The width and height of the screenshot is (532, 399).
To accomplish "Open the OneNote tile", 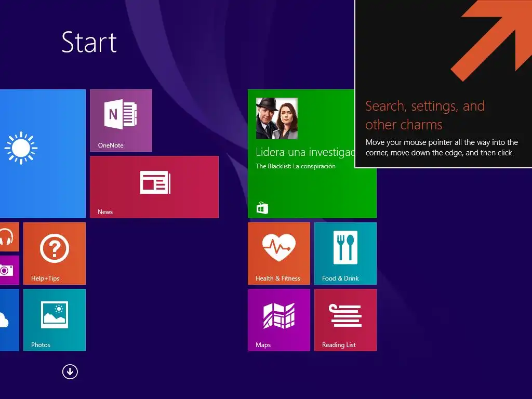I will coord(121,121).
